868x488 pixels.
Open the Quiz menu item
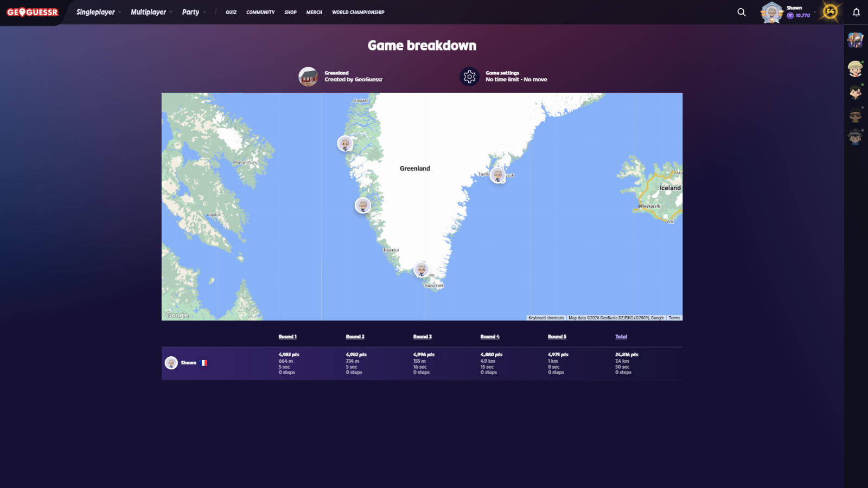point(231,12)
